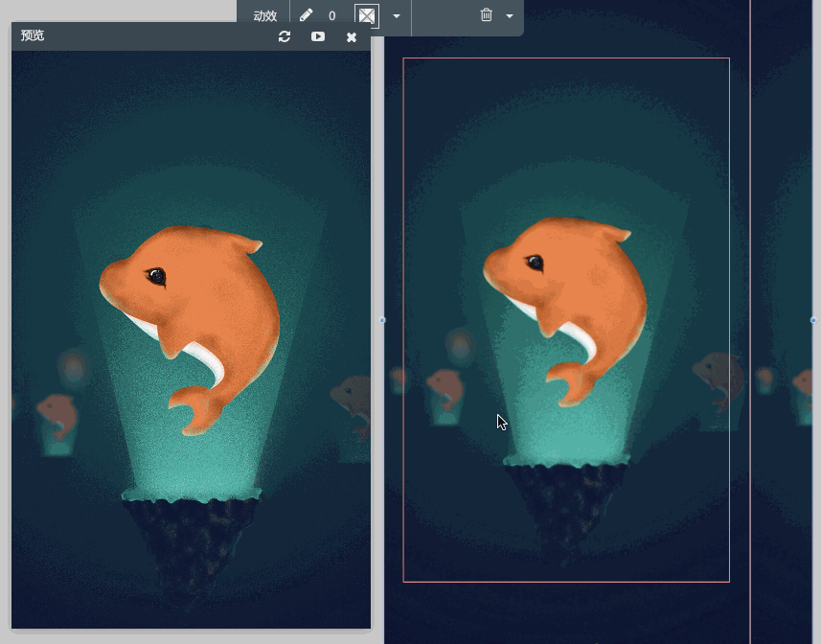Viewport: 821px width, 644px height.
Task: Click the trash delete icon
Action: coord(487,14)
